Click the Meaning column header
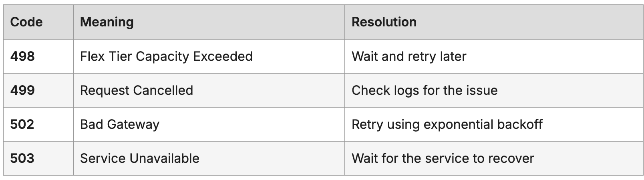This screenshot has width=644, height=180. (107, 22)
